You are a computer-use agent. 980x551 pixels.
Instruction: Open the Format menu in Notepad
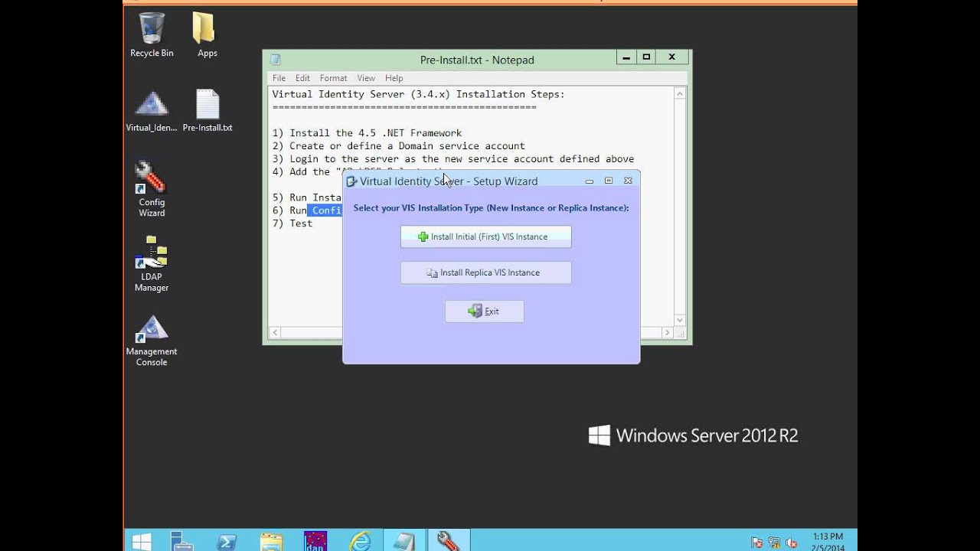point(333,78)
